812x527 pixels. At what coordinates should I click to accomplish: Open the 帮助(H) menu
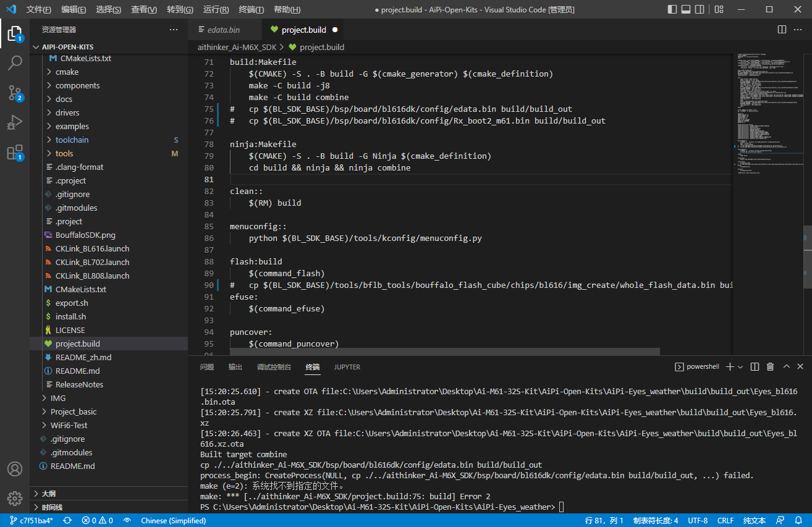click(287, 9)
